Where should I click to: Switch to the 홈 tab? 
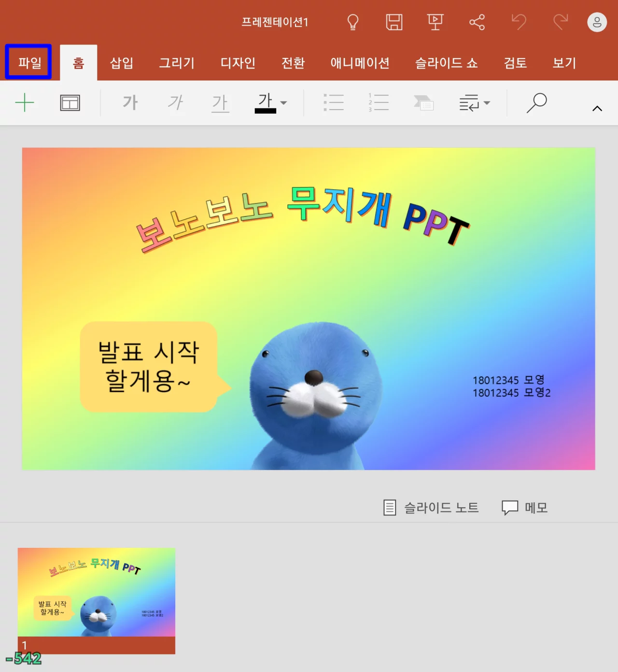pyautogui.click(x=78, y=63)
